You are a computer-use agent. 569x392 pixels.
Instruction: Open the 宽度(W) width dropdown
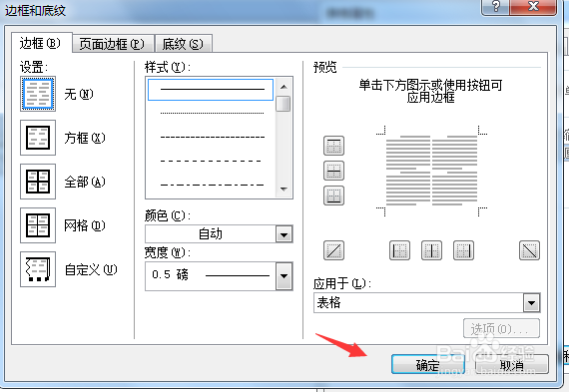284,276
